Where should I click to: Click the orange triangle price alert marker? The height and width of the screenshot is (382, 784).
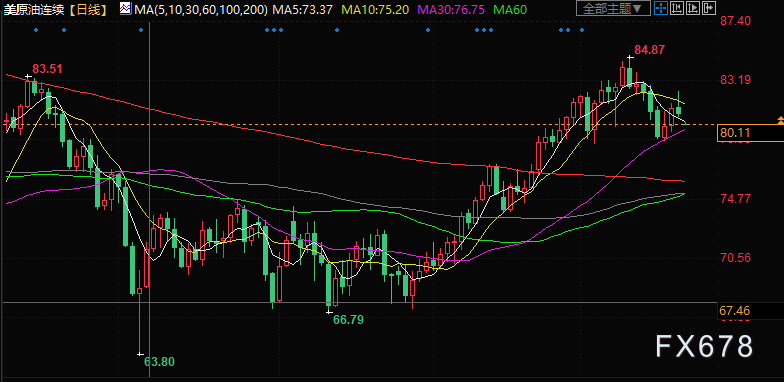pos(780,120)
